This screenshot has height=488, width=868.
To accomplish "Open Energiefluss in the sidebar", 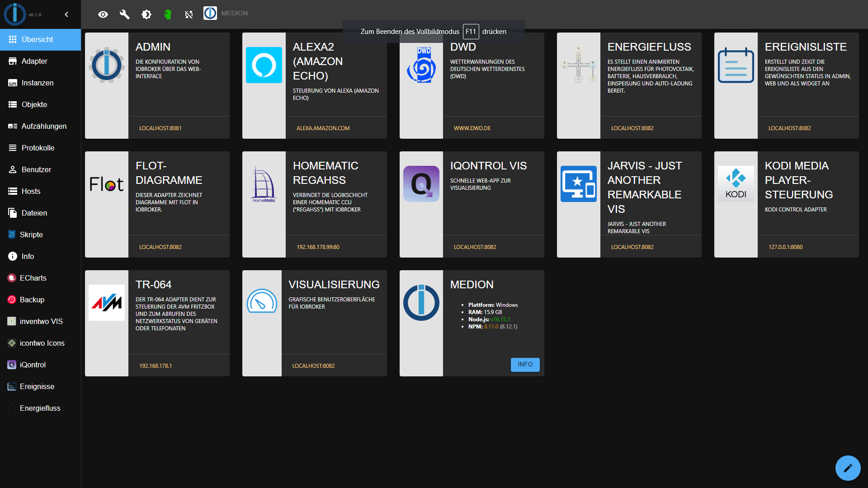I will pyautogui.click(x=40, y=408).
